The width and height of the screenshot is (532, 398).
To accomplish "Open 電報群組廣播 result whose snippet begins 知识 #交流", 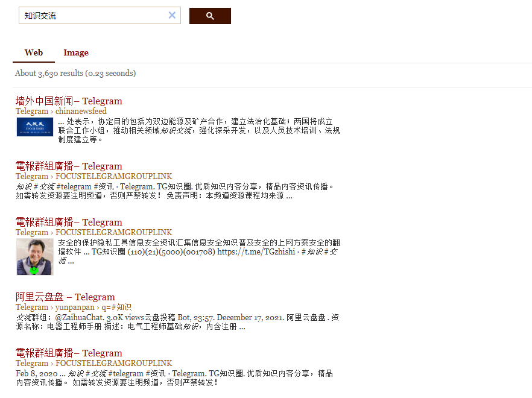I will [69, 166].
